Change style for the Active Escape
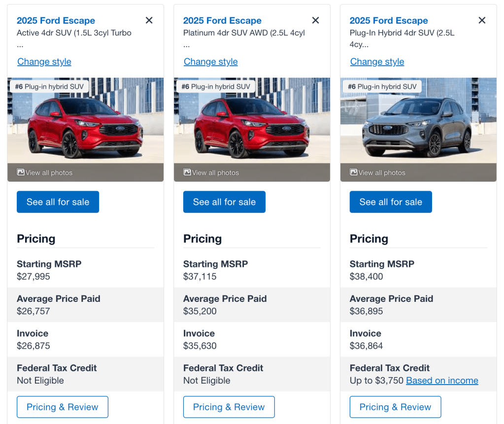 44,62
